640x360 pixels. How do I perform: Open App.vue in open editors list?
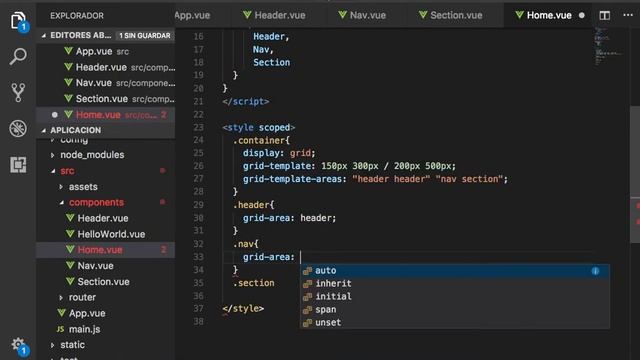point(106,51)
